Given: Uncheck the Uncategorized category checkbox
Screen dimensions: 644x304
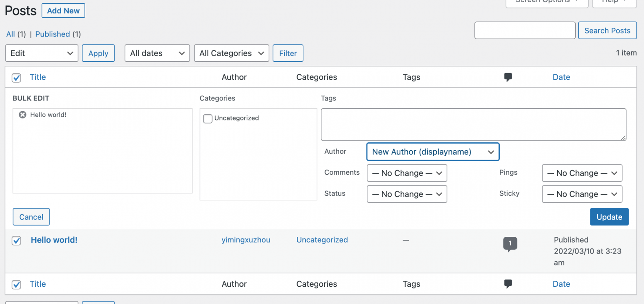Looking at the screenshot, I should point(208,118).
